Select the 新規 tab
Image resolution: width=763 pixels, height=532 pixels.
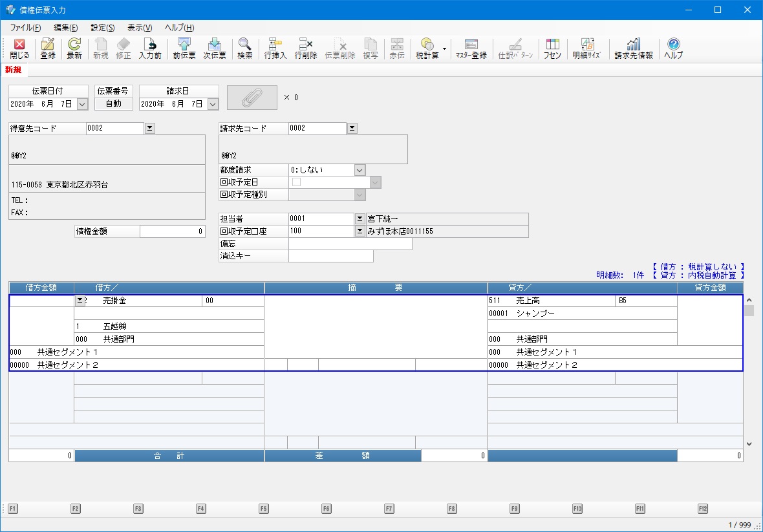(14, 70)
